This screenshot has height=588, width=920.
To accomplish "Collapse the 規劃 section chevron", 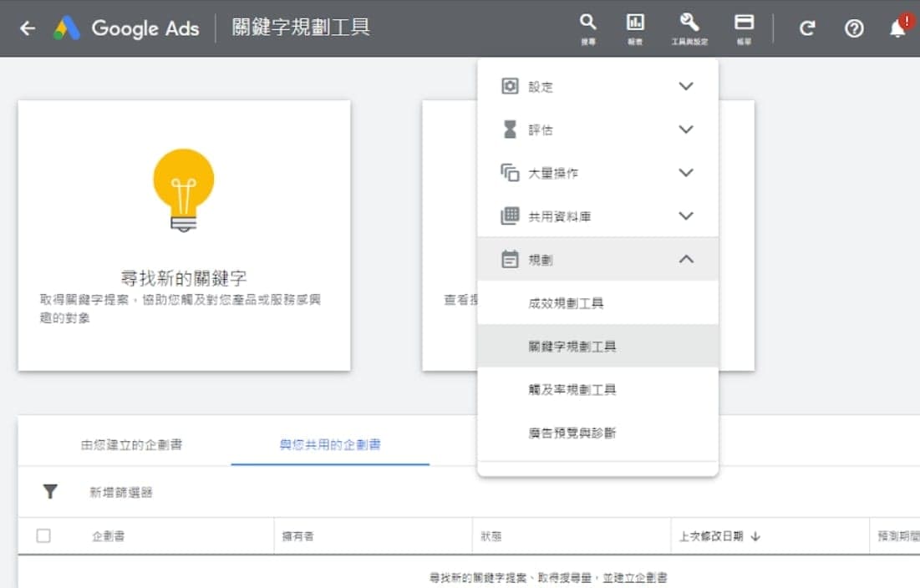I will click(x=686, y=259).
